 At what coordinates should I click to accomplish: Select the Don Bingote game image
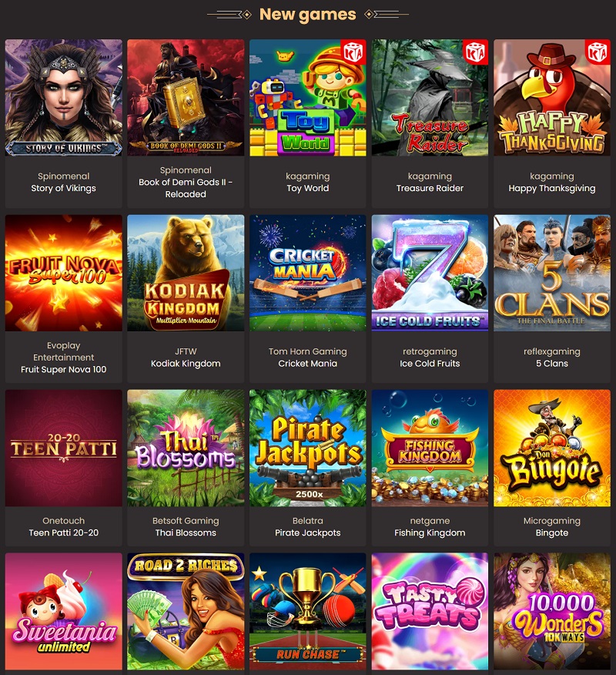tap(552, 448)
